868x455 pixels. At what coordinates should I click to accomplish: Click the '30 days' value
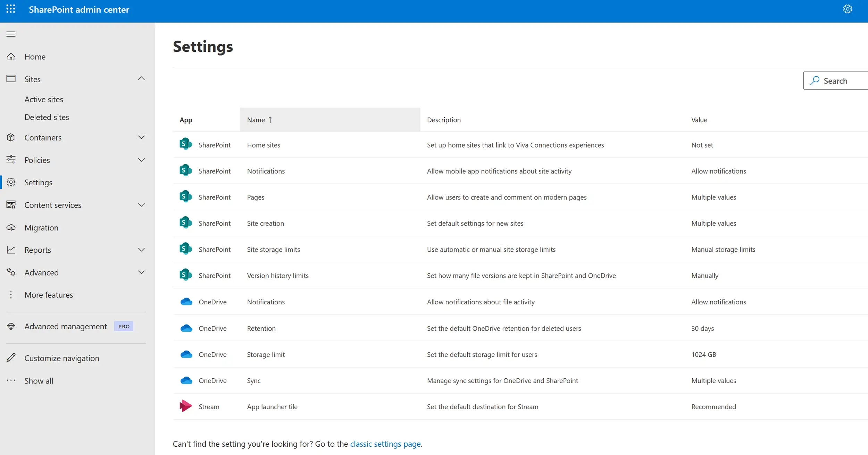(x=702, y=328)
